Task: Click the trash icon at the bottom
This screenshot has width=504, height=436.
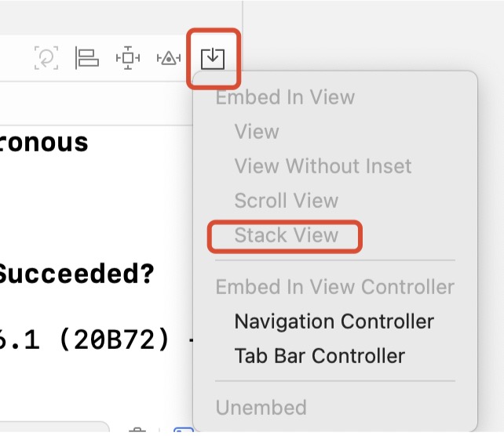Action: [x=137, y=431]
